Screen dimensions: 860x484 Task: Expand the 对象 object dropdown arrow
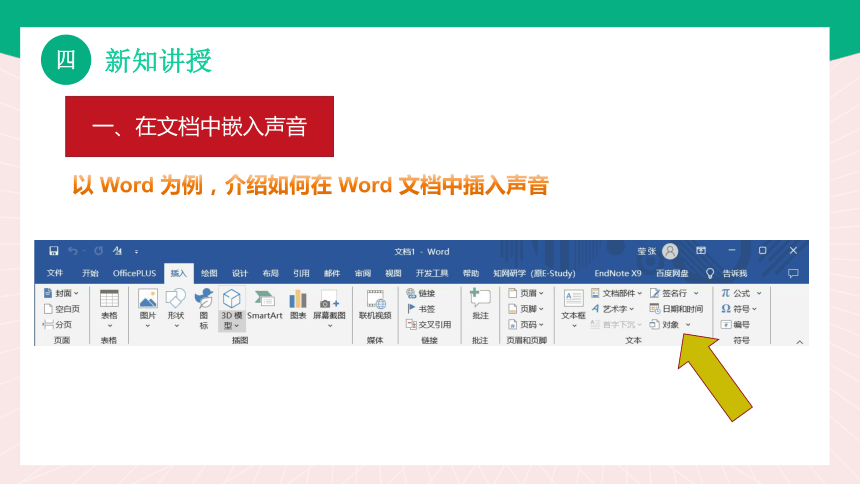click(x=688, y=324)
